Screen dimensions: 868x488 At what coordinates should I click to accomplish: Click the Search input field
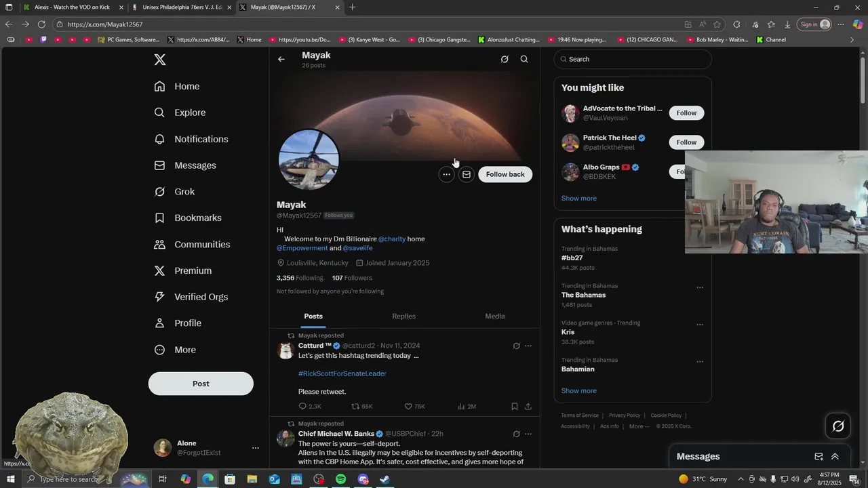click(633, 59)
